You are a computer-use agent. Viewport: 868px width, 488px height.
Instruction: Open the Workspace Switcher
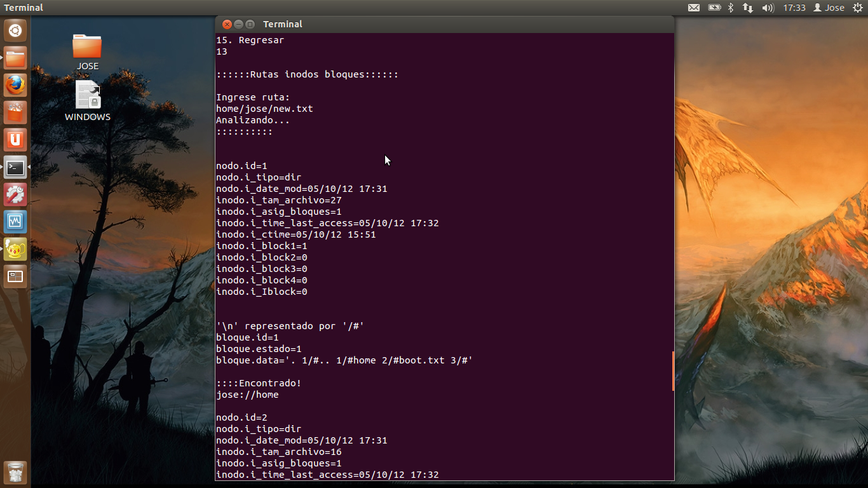coord(15,276)
